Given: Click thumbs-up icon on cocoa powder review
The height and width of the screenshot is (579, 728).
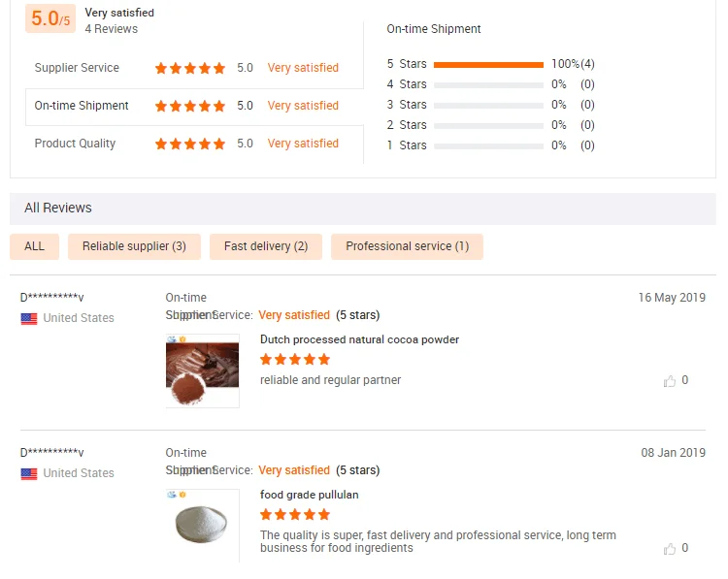Looking at the screenshot, I should (x=670, y=381).
